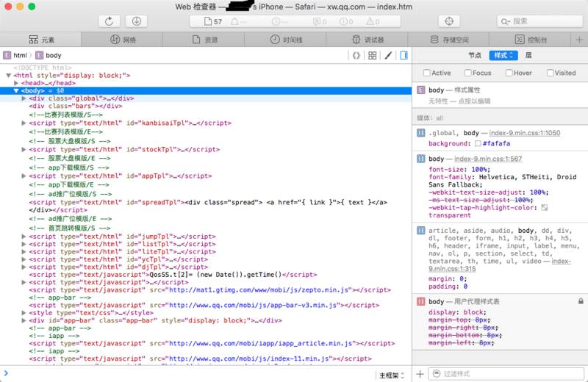Screen dimensions: 588x382
Task: Click the html element icon in breadcrumb
Action: (7, 56)
